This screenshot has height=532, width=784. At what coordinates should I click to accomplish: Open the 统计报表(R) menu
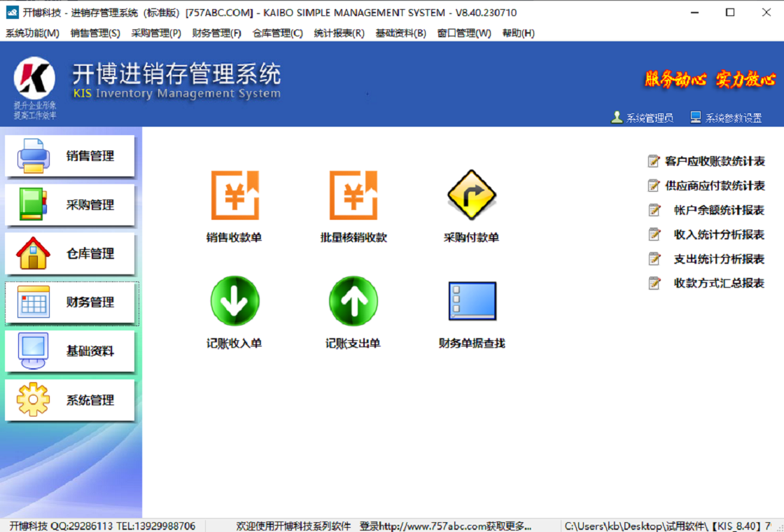(x=339, y=33)
